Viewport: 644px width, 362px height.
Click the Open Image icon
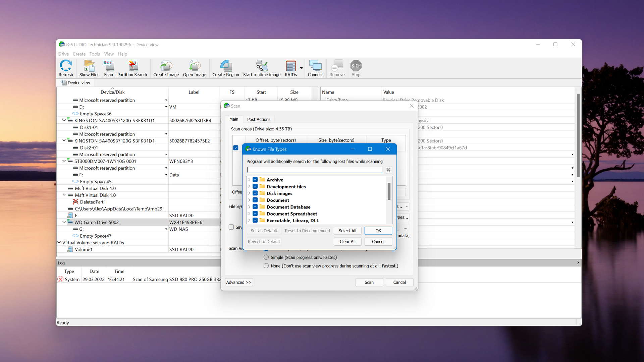(195, 68)
